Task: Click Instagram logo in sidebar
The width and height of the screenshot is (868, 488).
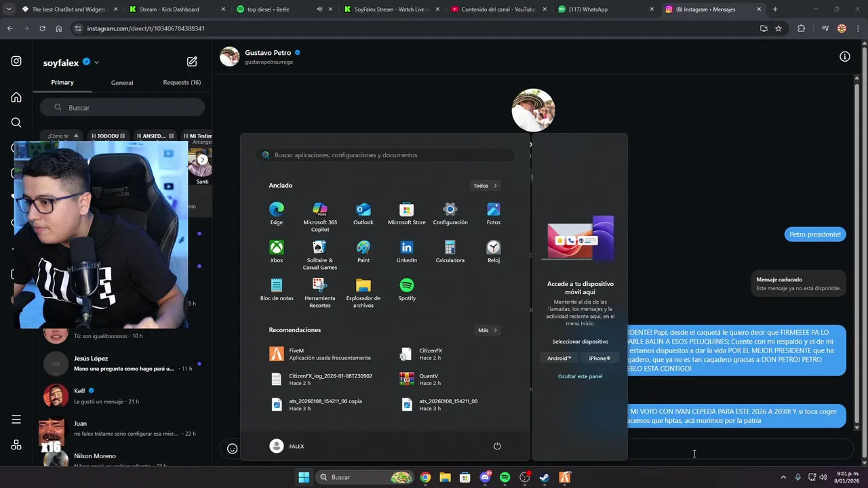Action: click(x=16, y=61)
